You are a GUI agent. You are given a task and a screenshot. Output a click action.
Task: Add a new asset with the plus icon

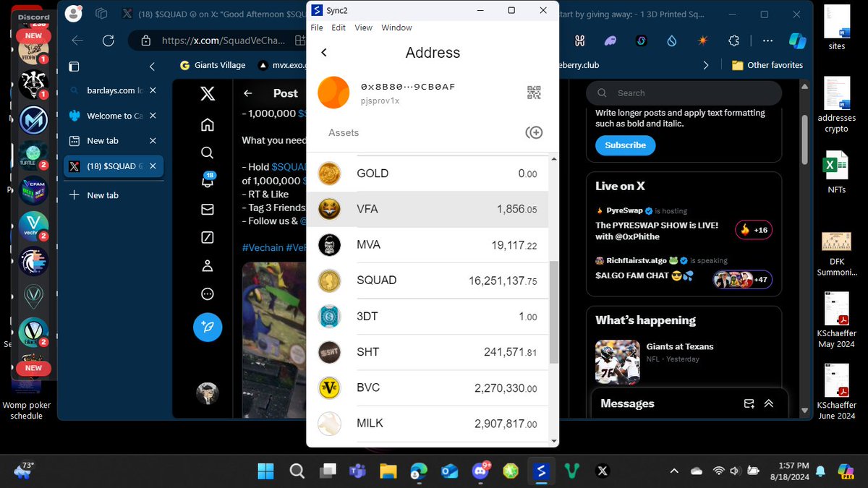[x=534, y=132]
